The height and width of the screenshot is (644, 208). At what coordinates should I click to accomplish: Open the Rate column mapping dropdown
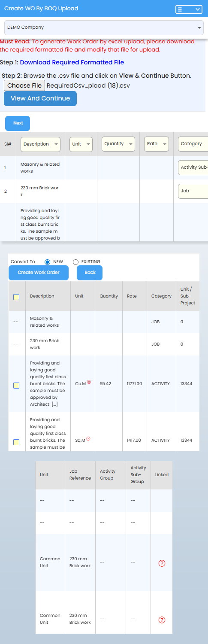[156, 144]
